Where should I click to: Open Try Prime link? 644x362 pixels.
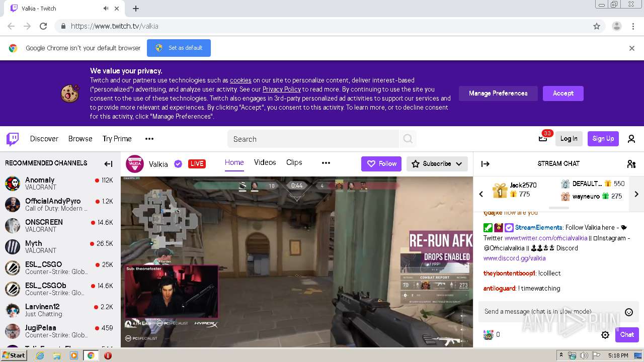click(x=117, y=139)
